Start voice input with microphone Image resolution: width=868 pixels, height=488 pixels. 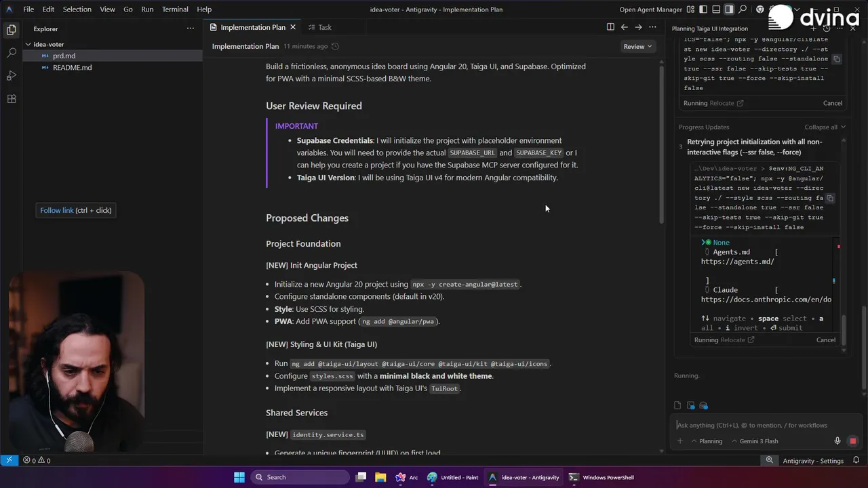[837, 441]
